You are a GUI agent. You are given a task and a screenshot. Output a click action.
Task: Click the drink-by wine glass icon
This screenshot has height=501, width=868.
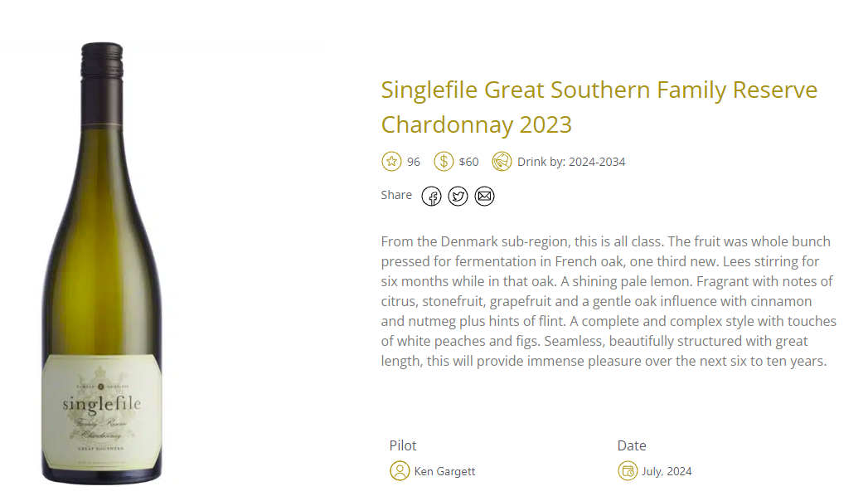click(x=502, y=162)
